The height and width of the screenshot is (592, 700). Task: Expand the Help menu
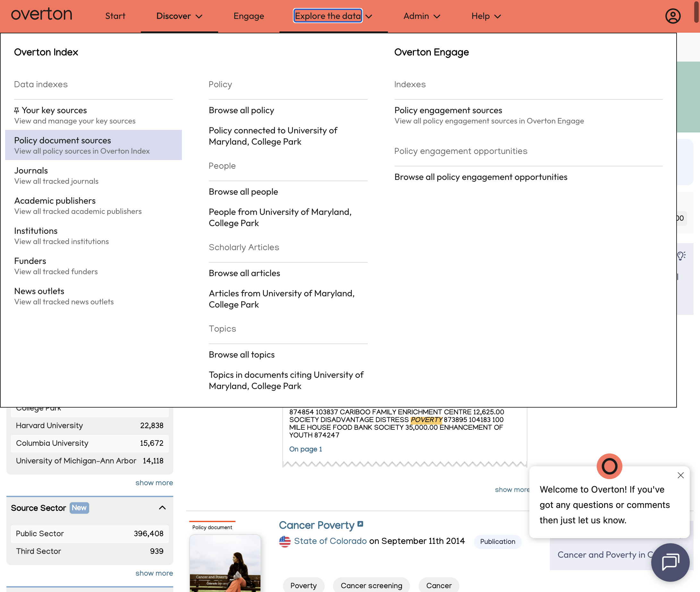pyautogui.click(x=486, y=16)
